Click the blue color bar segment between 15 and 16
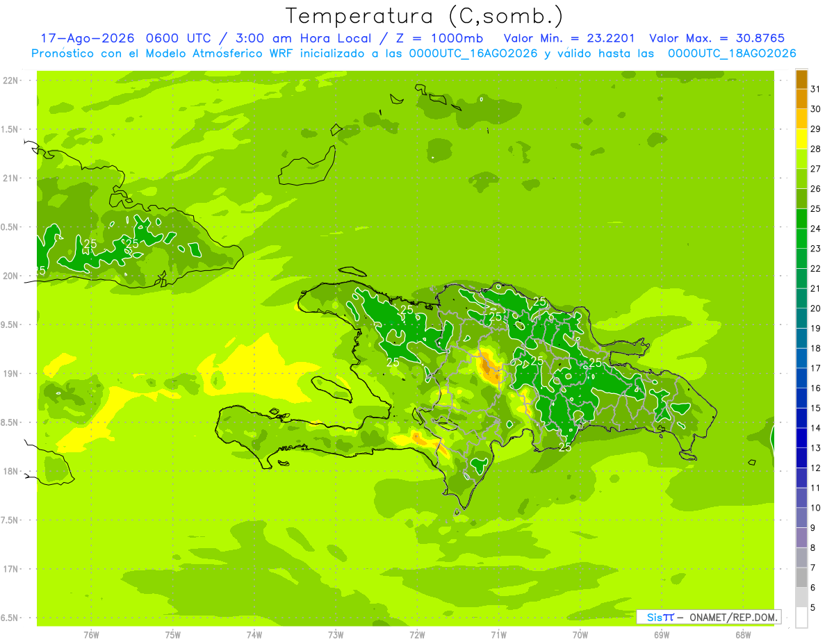834x644 pixels. coord(801,398)
